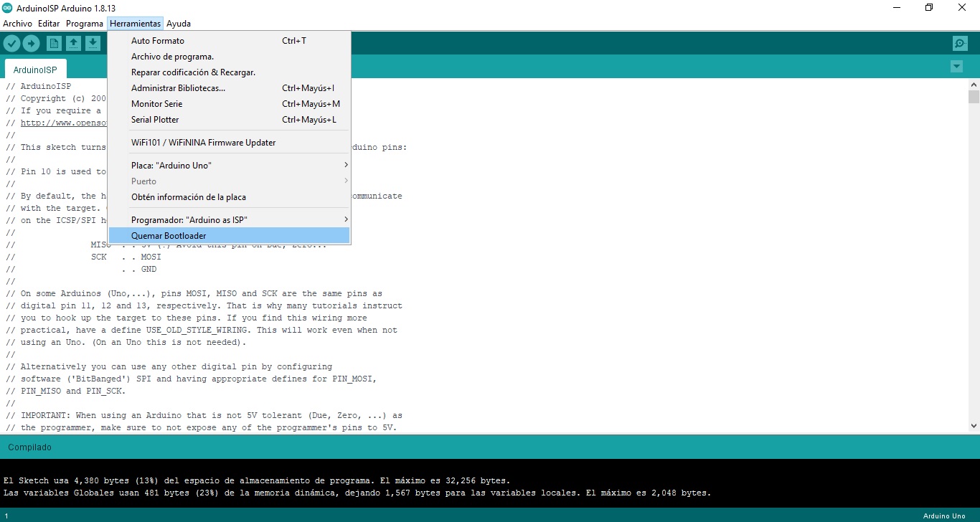Click line "// On some Arduinos (Uno,...)"

(x=194, y=293)
